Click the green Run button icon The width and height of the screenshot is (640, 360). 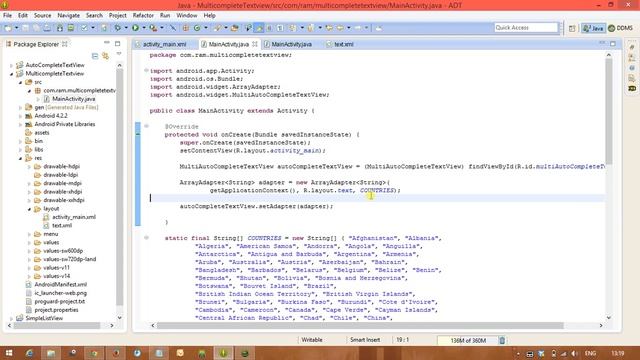click(x=135, y=28)
